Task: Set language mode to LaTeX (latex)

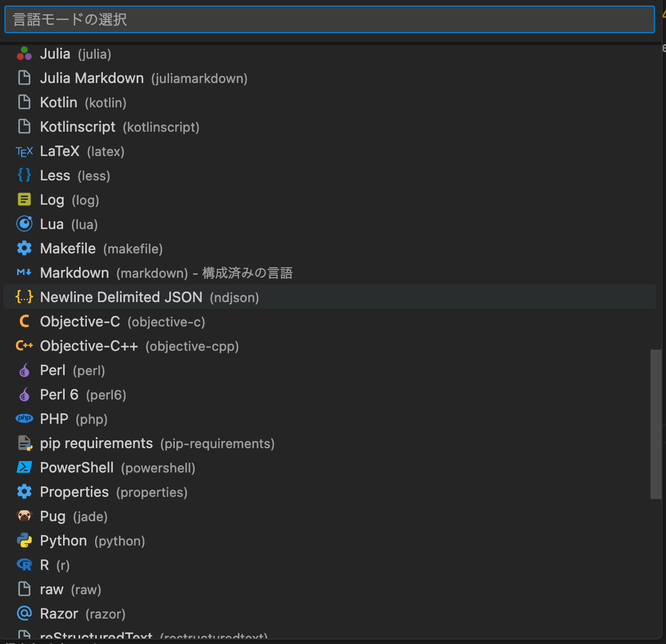Action: click(x=330, y=151)
